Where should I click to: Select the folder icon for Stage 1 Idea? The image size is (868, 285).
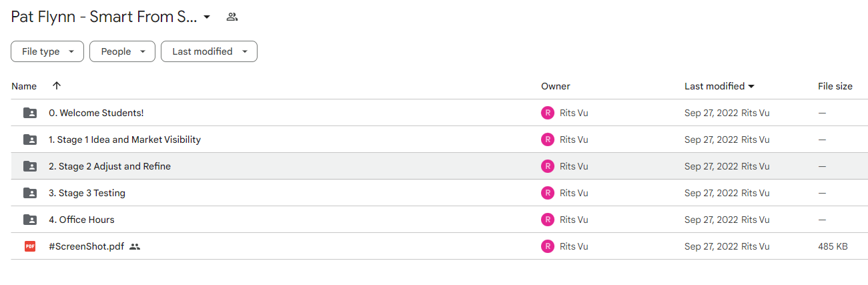(x=30, y=139)
